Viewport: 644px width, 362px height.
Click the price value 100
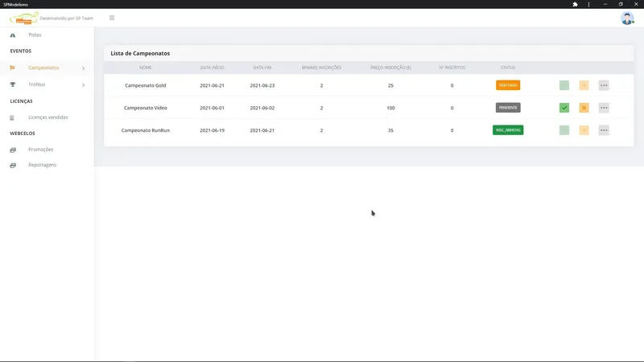[x=390, y=108]
